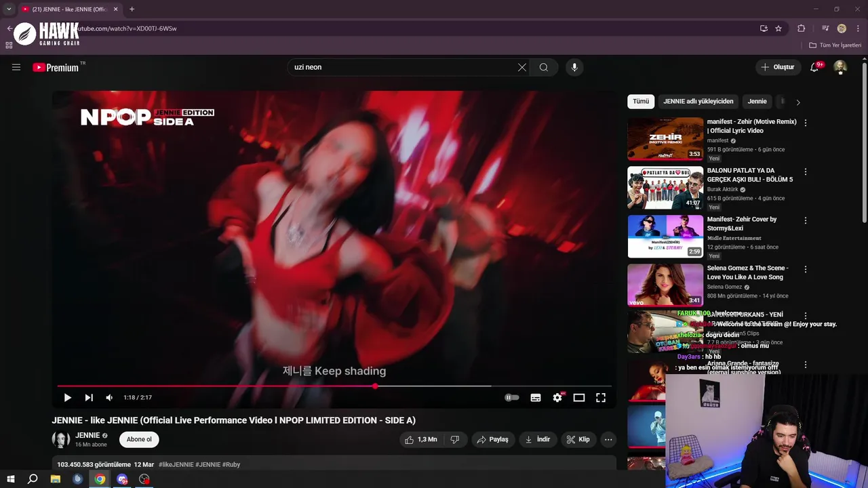Viewport: 868px width, 488px height.
Task: Open JENNIE channel name link
Action: [87, 435]
